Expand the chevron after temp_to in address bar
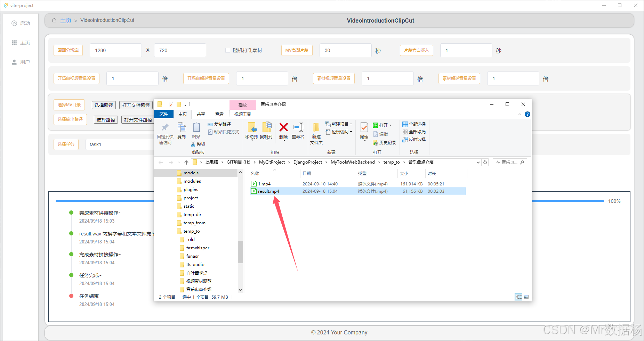Image resolution: width=644 pixels, height=341 pixels. click(x=404, y=162)
